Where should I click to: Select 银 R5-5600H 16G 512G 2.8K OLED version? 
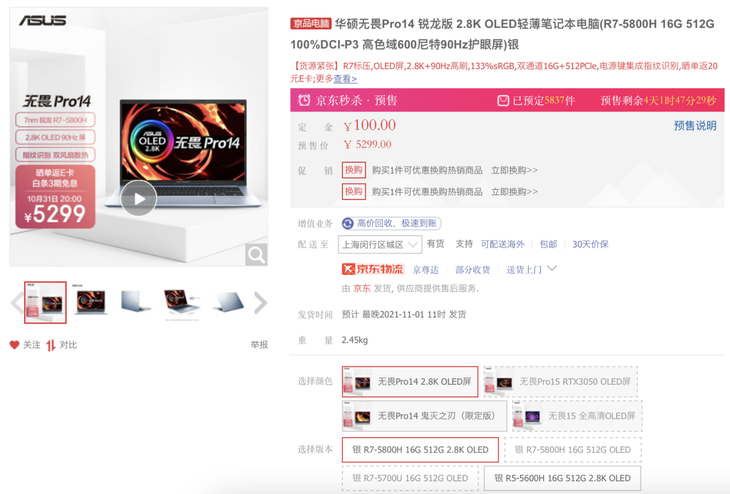[562, 478]
